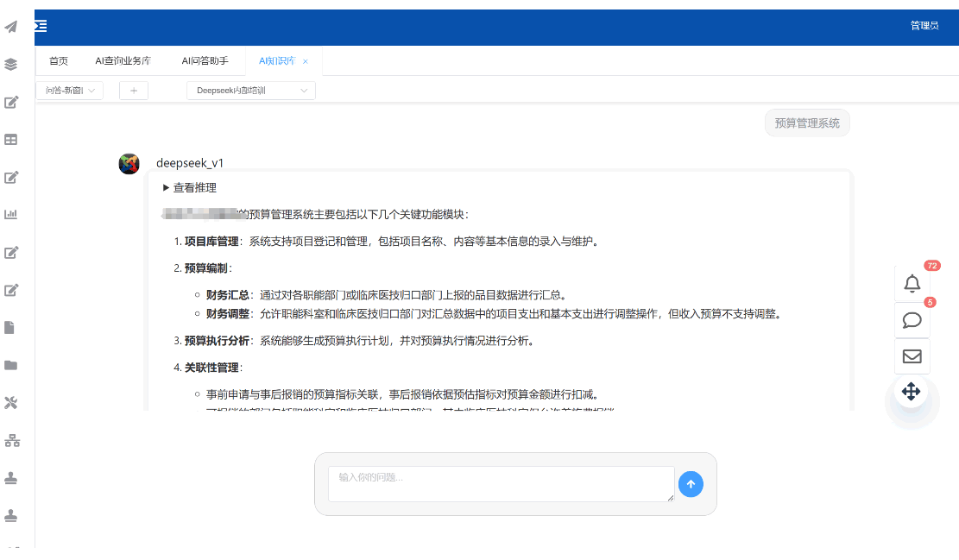Click the bar chart statistics icon
The width and height of the screenshot is (959, 560).
[11, 214]
